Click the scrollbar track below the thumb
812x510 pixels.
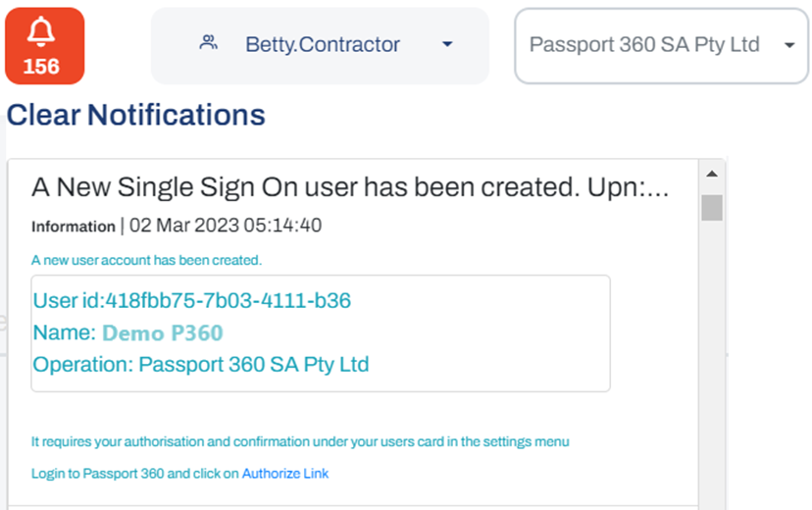coord(712,363)
